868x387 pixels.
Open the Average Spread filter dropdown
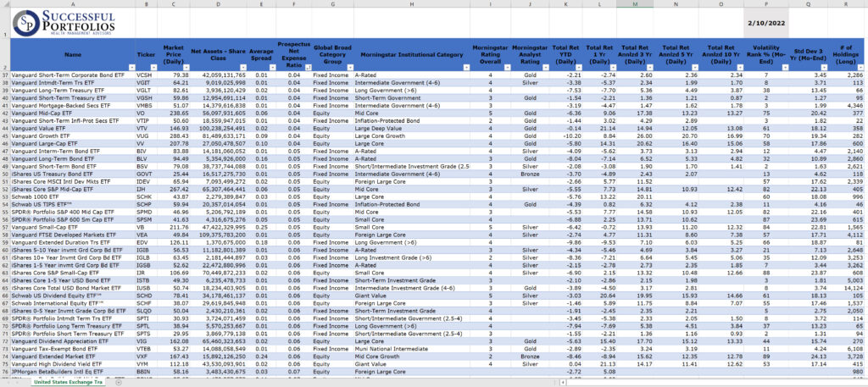coord(273,67)
